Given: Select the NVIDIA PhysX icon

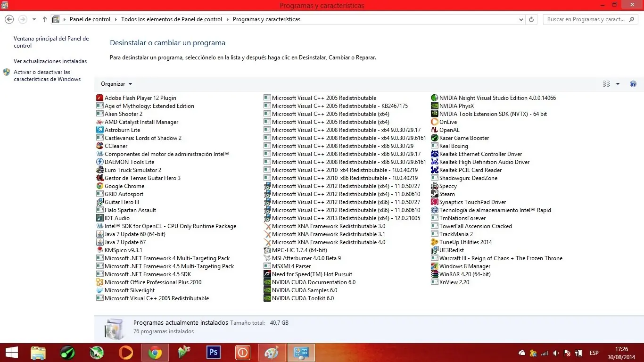Looking at the screenshot, I should pyautogui.click(x=435, y=106).
